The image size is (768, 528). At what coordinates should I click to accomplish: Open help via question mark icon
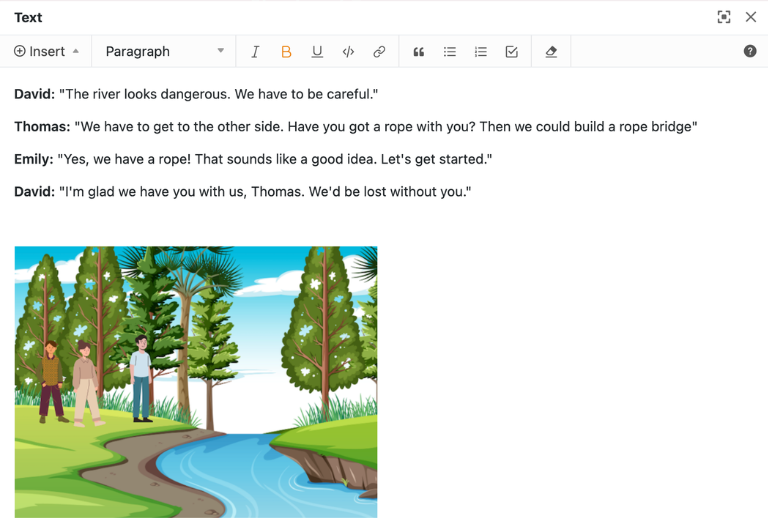750,52
